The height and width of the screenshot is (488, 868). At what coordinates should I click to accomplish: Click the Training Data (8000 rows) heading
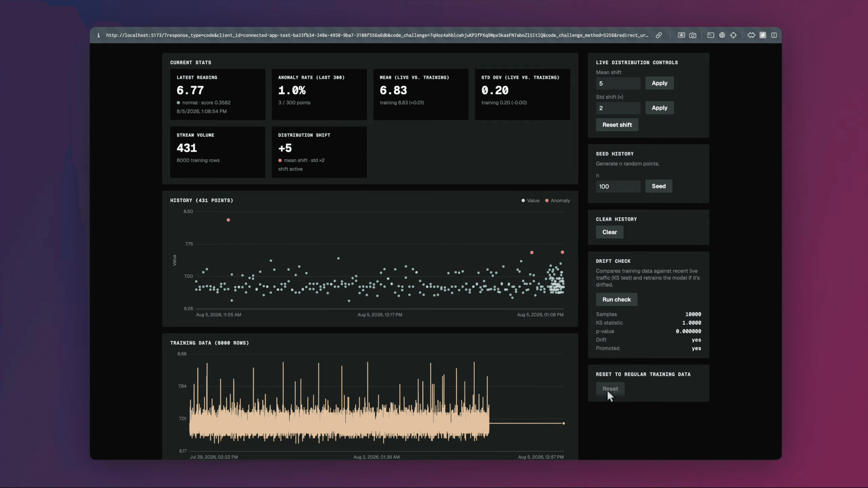210,343
